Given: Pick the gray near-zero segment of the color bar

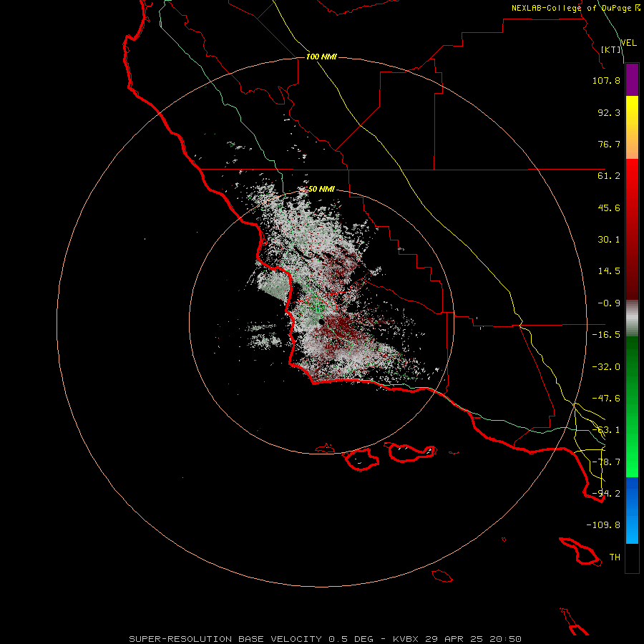Looking at the screenshot, I should point(632,318).
